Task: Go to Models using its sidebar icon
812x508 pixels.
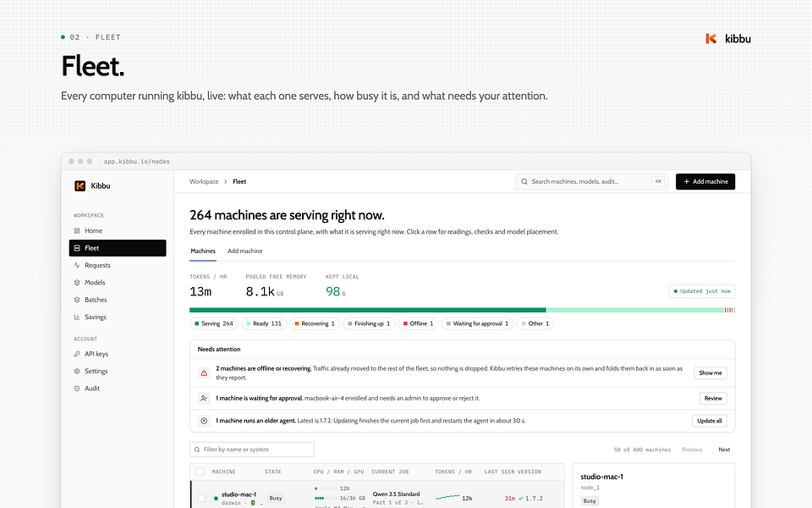Action: 77,283
